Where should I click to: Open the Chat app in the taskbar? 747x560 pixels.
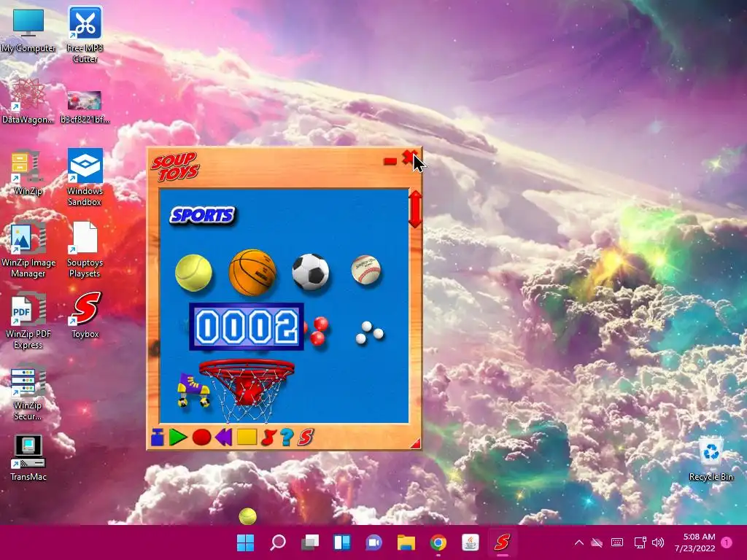pos(374,542)
